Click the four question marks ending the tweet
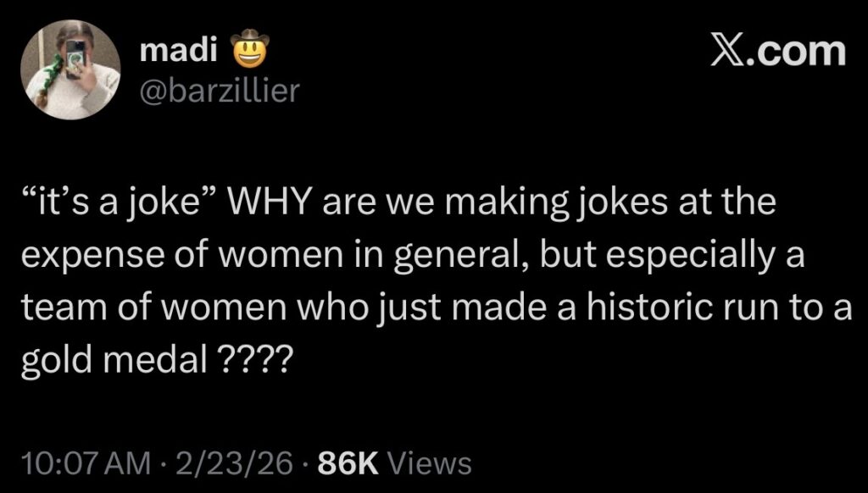The width and height of the screenshot is (868, 493). (x=256, y=363)
